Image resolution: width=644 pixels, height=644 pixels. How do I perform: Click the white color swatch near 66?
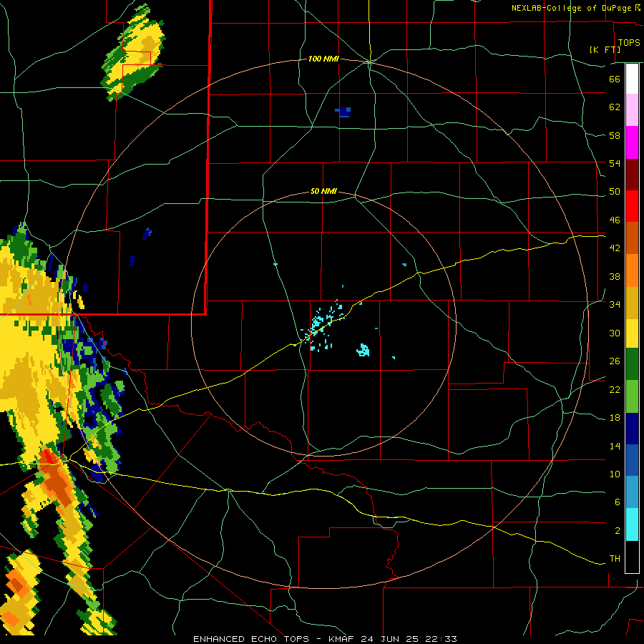pyautogui.click(x=632, y=79)
